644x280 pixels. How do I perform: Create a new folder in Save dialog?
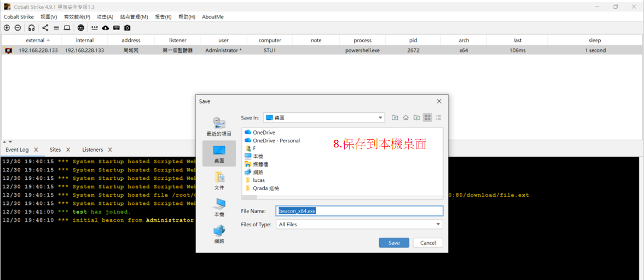coord(416,118)
